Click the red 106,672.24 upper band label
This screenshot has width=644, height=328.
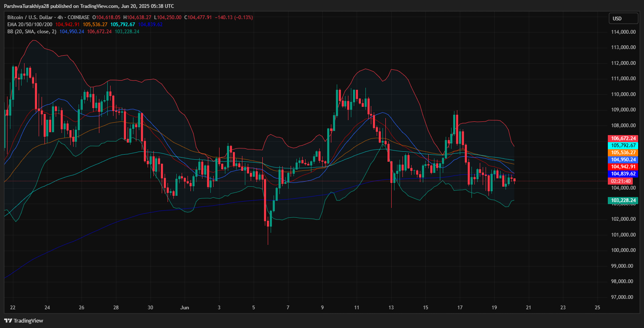(x=623, y=138)
